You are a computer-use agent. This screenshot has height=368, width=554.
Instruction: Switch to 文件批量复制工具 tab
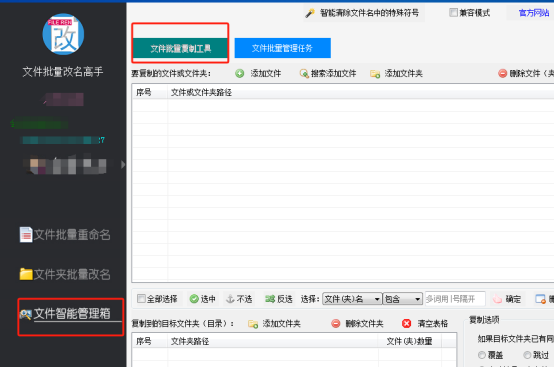pyautogui.click(x=180, y=48)
